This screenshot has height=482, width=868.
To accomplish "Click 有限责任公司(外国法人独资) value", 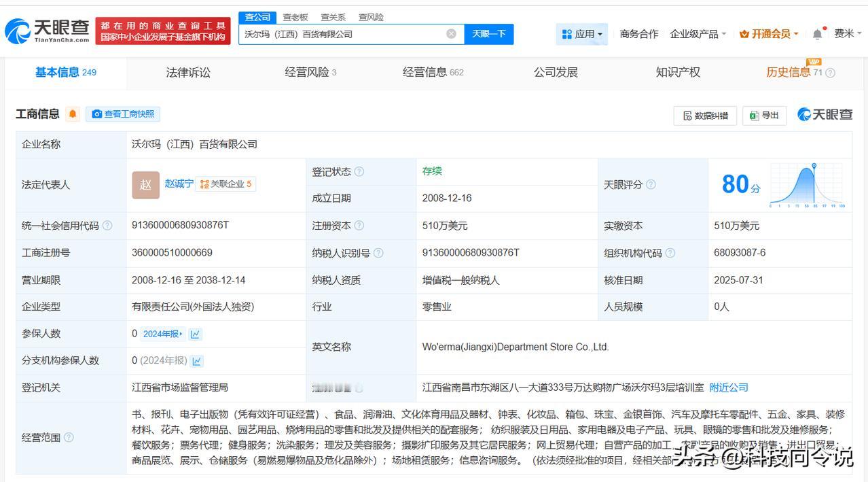I will point(193,307).
